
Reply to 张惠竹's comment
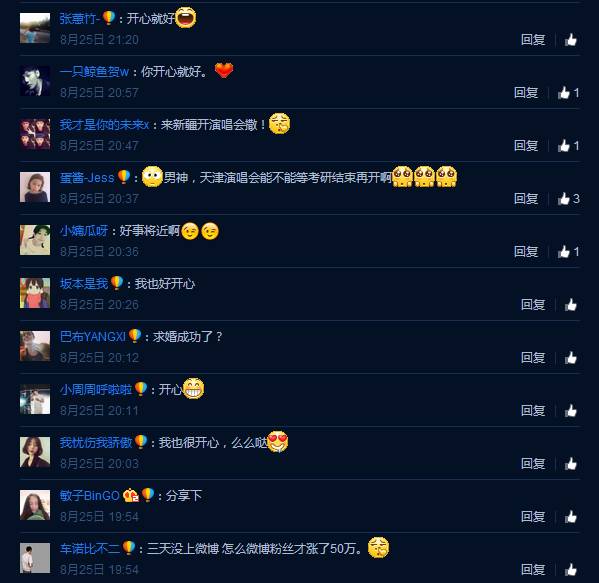click(x=533, y=39)
